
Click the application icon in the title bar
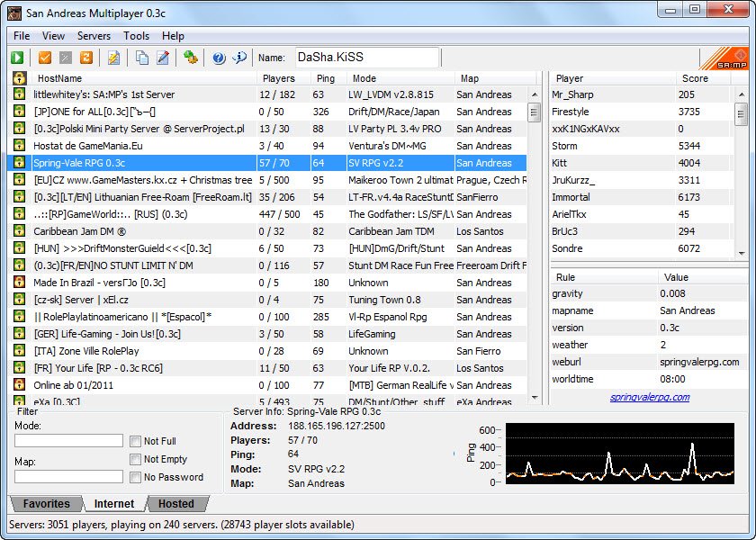14,13
